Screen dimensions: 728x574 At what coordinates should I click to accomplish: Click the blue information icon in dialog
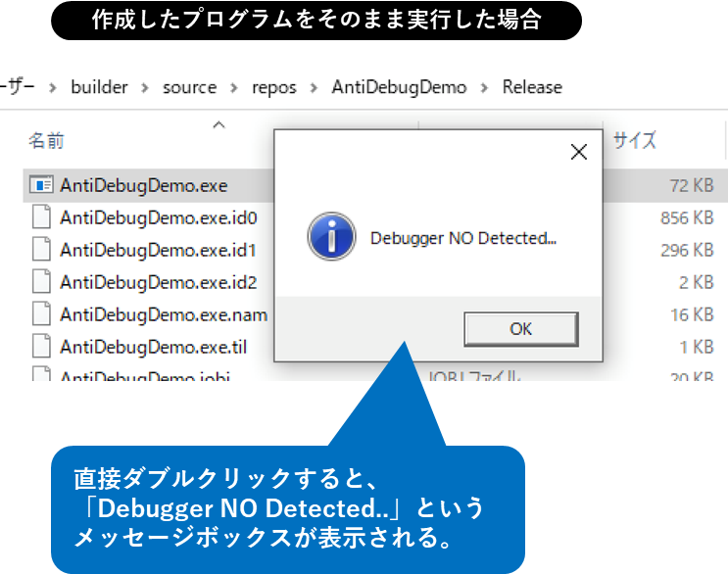(x=331, y=236)
